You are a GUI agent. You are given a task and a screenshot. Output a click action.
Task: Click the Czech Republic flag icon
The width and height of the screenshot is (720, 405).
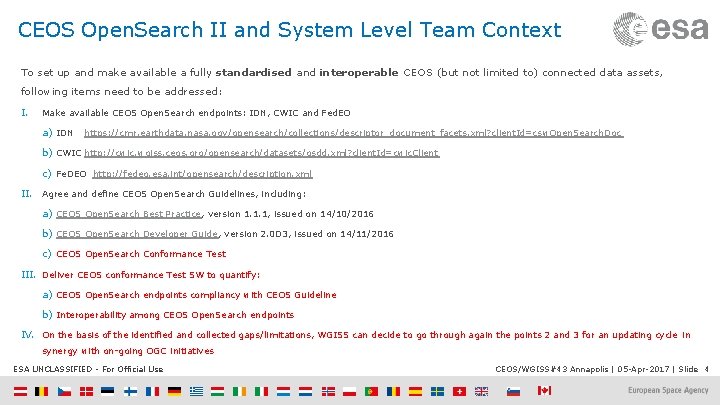tap(64, 391)
